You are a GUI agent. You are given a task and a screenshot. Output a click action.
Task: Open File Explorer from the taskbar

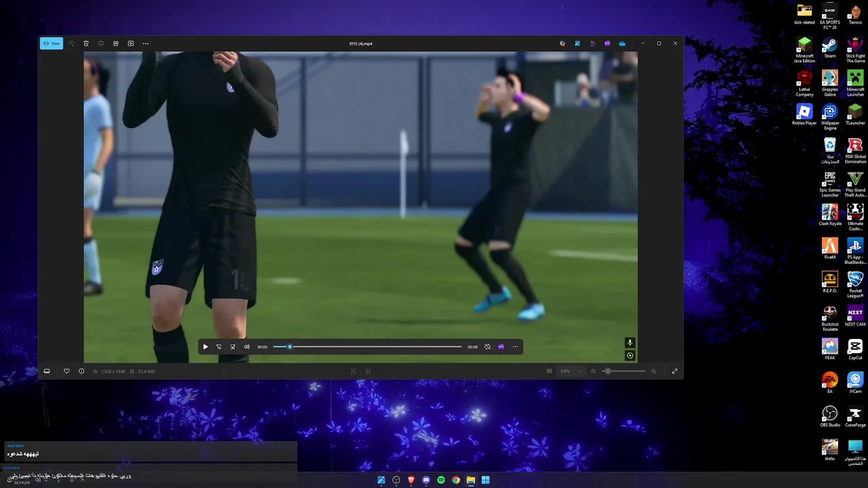tap(471, 480)
